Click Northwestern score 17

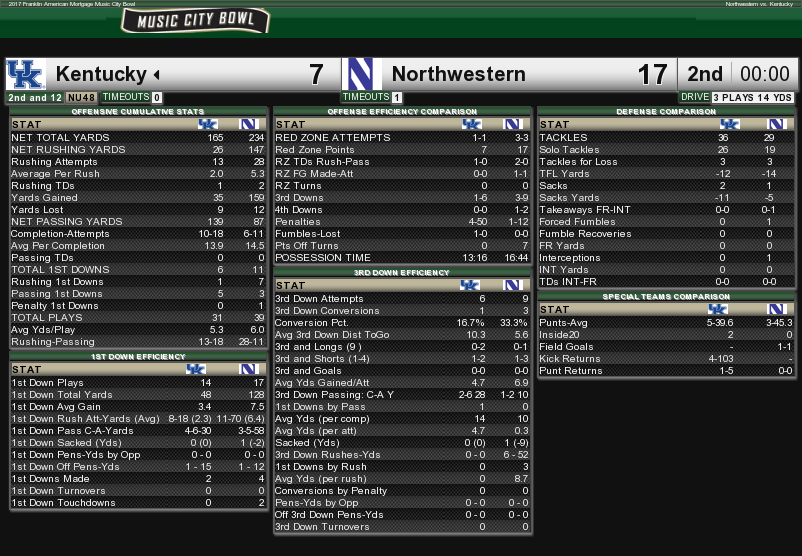click(652, 75)
